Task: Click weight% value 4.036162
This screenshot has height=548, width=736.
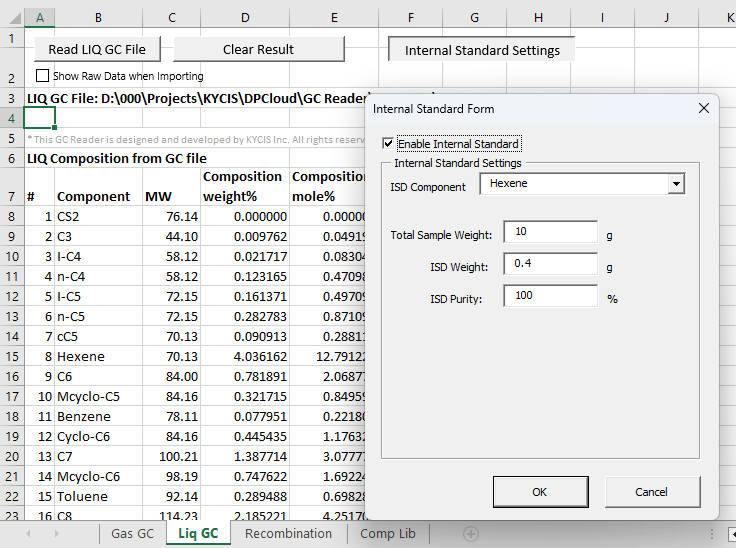Action: click(x=245, y=356)
